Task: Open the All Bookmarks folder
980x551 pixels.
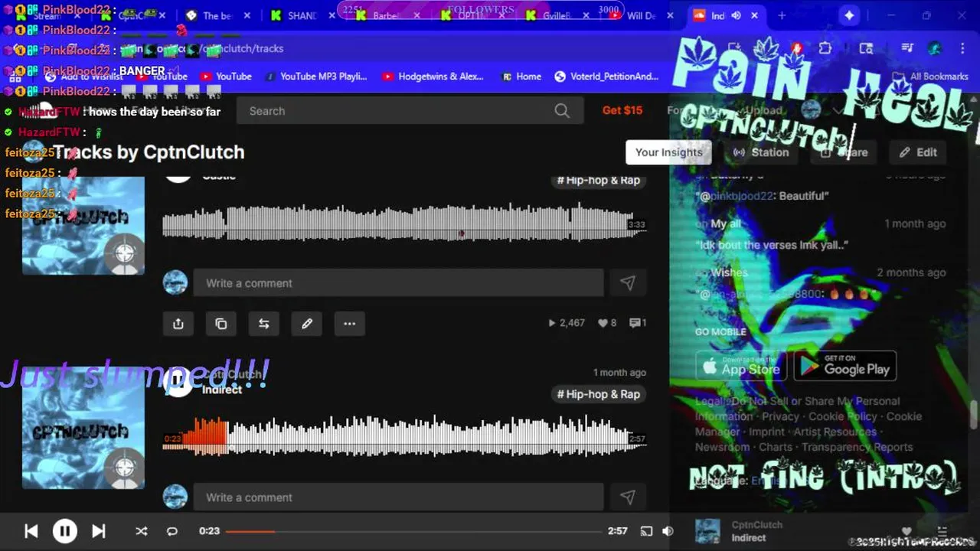Action: pyautogui.click(x=931, y=77)
